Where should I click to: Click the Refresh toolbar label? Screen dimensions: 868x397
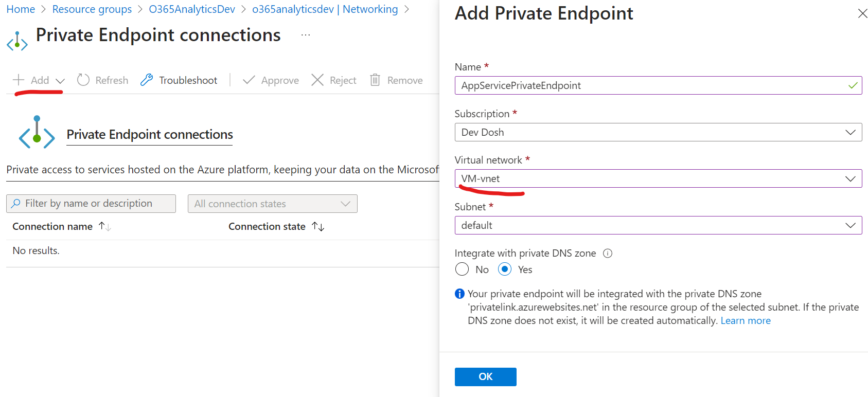[x=112, y=80]
